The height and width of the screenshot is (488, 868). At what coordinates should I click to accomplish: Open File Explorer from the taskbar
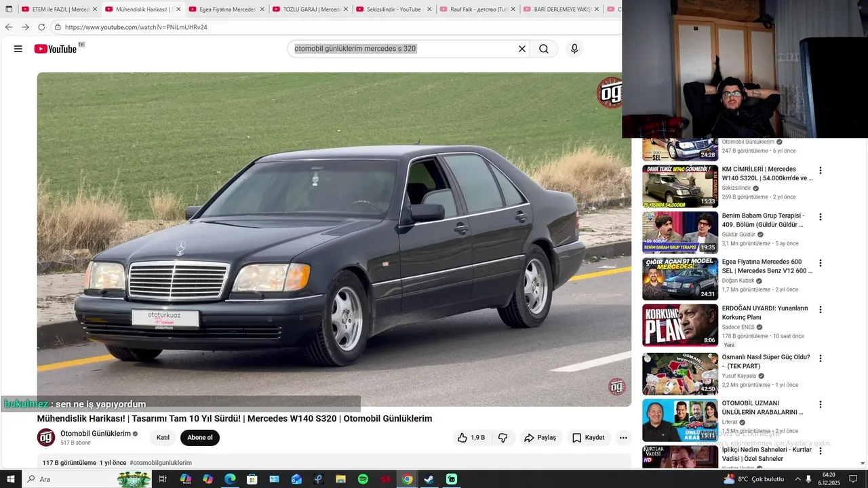[340, 479]
